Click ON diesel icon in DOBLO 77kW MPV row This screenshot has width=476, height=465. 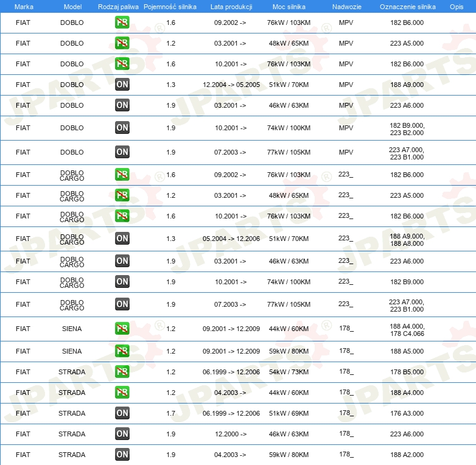(x=122, y=152)
